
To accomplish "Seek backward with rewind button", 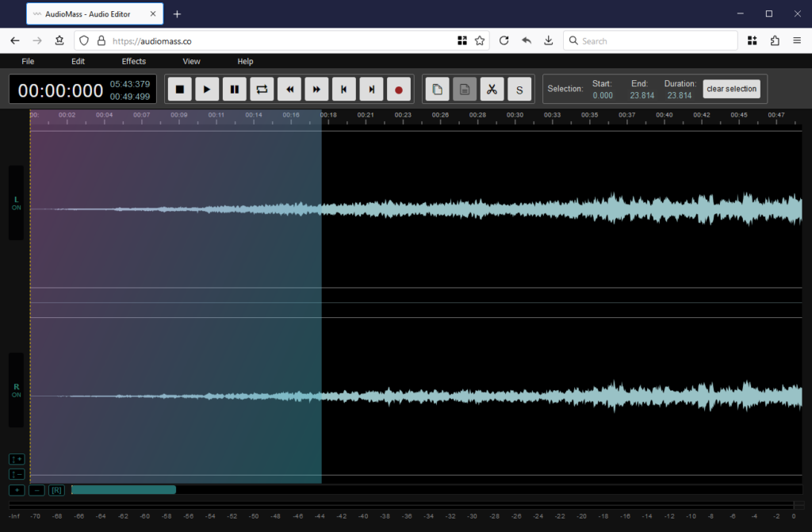I will point(289,89).
